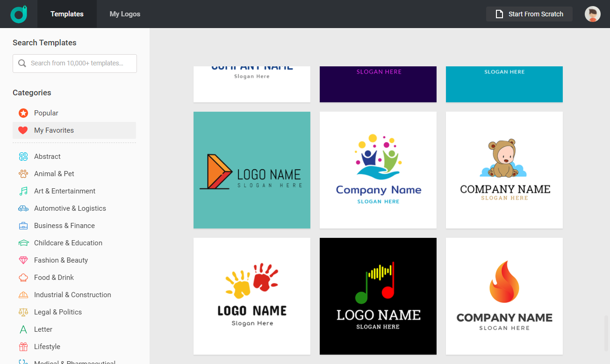
Task: Select the My Favorites category
Action: (x=74, y=130)
